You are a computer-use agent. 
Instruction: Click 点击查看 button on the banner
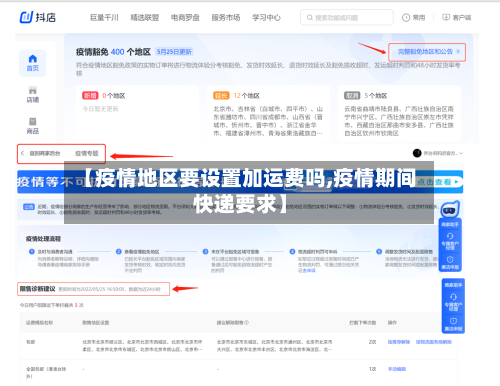click(440, 182)
